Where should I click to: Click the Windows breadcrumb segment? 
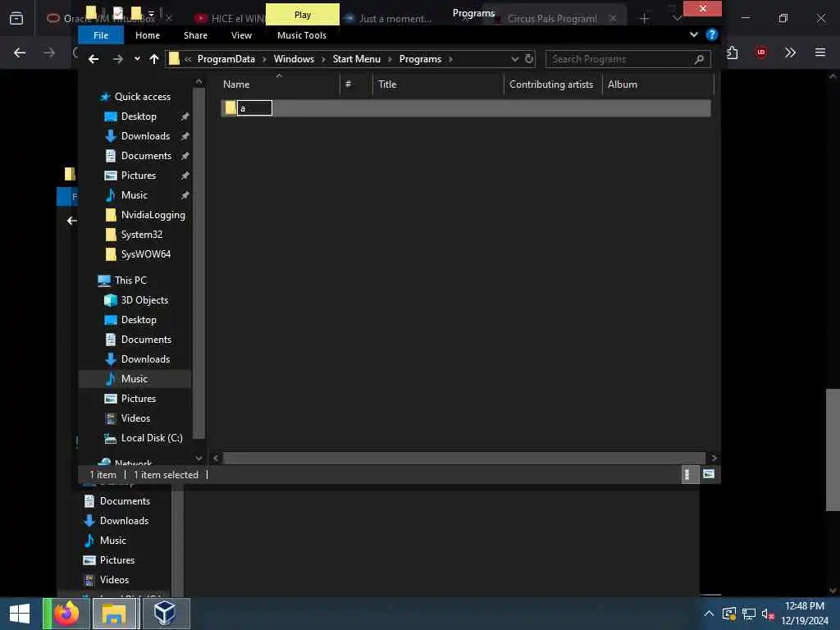click(294, 59)
